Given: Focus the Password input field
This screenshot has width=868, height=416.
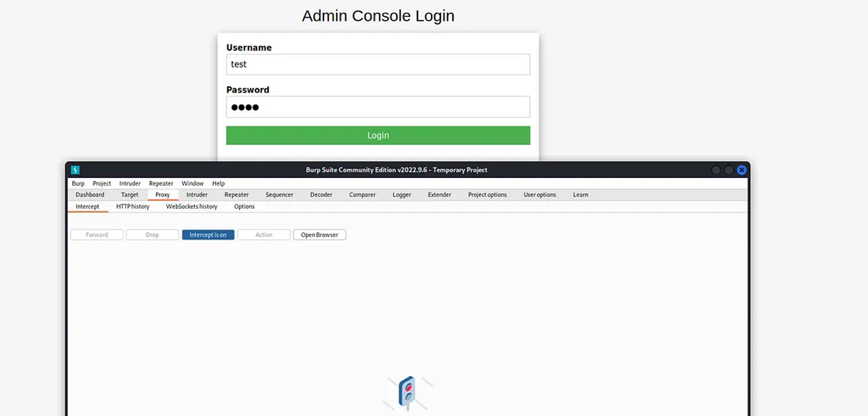Looking at the screenshot, I should coord(378,107).
